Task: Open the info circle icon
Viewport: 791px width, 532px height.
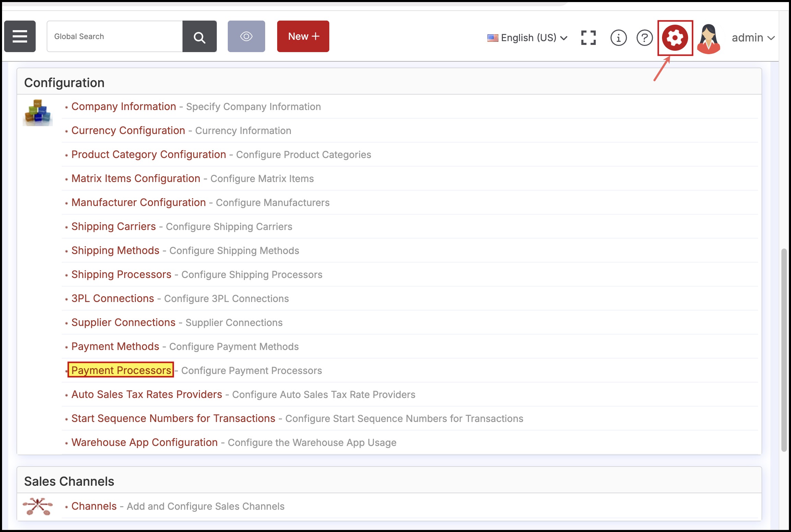Action: 618,38
